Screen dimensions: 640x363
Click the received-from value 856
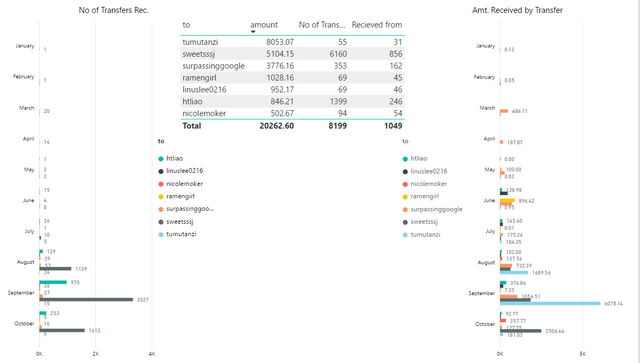(396, 54)
